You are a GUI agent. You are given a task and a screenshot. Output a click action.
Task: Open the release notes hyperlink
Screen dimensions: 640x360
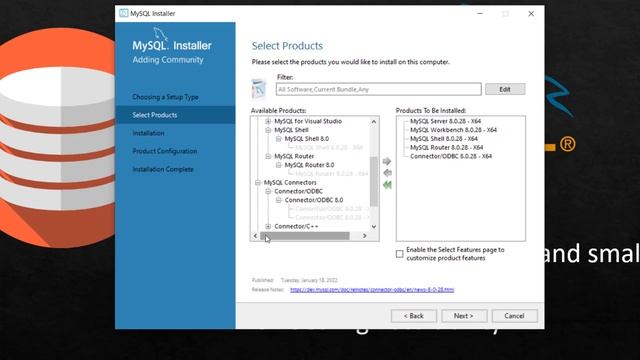(372, 289)
